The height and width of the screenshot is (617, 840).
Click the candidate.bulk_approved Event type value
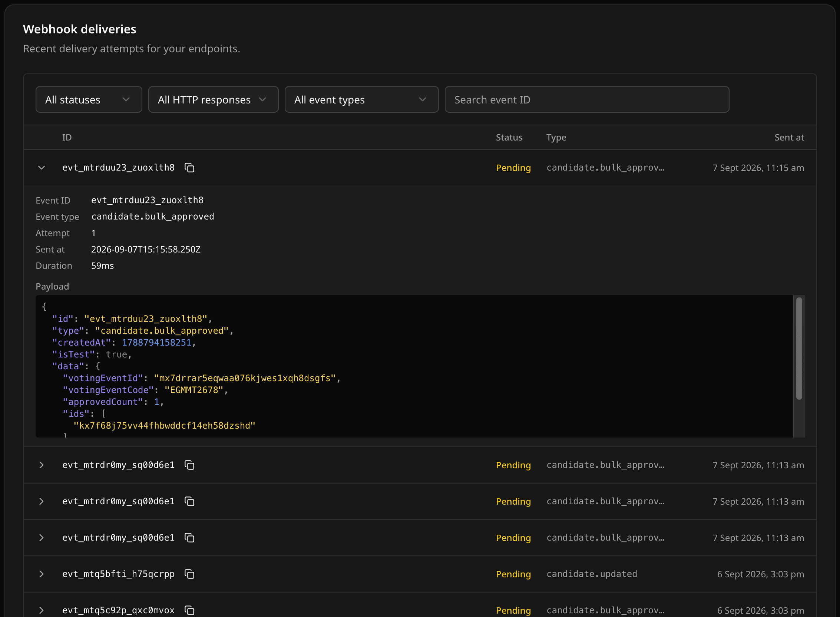tap(153, 217)
